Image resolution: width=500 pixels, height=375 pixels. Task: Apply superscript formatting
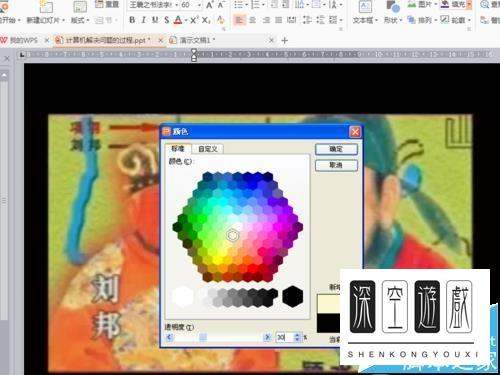194,20
